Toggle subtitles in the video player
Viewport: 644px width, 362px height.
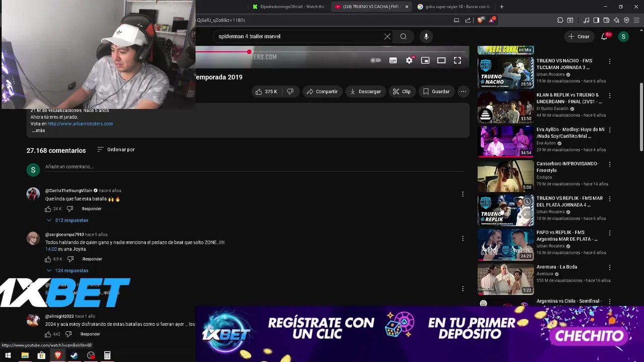[393, 60]
